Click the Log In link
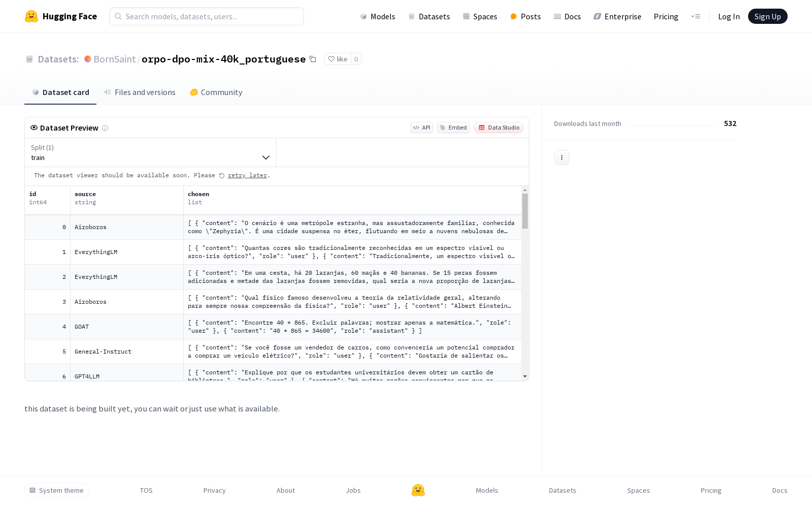 [x=729, y=16]
